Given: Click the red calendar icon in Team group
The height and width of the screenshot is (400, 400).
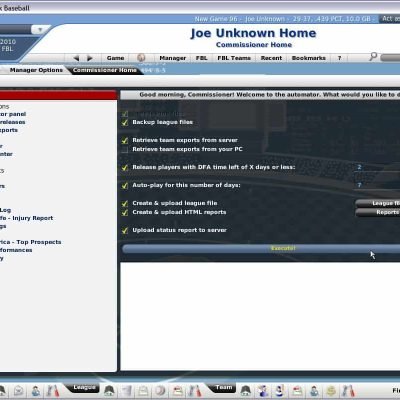Looking at the screenshot, I should pos(297,391).
